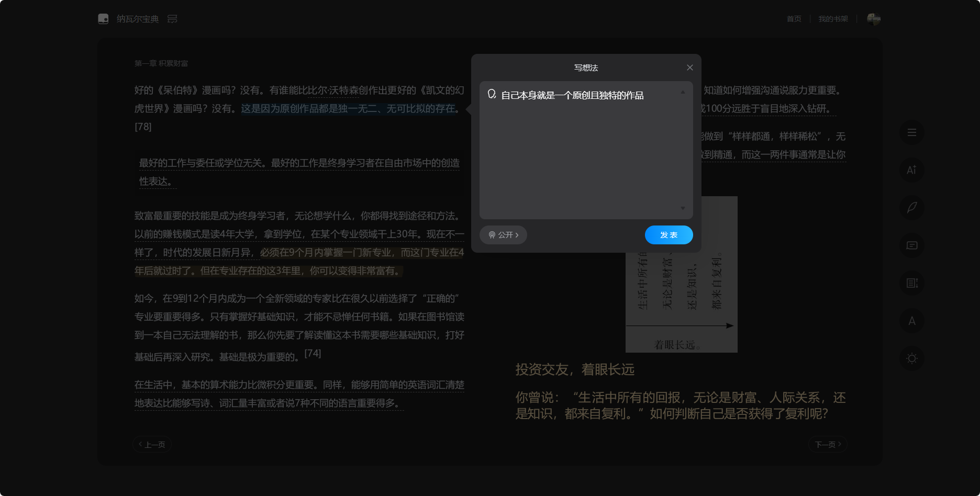Click the text area scroll-up arrow
The width and height of the screenshot is (980, 496).
[x=683, y=92]
